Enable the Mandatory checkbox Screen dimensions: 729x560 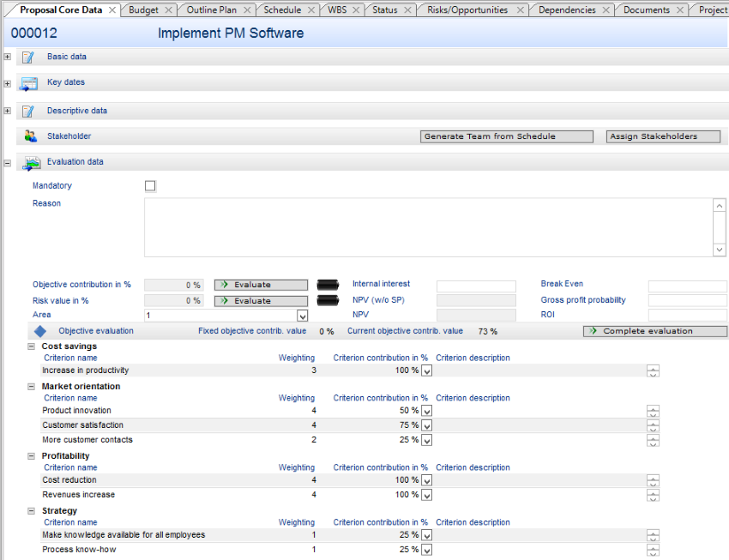pos(150,186)
